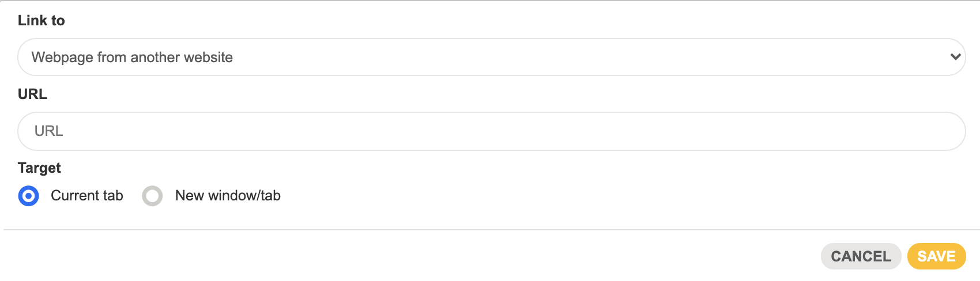
Task: Save the link settings
Action: coord(936,256)
